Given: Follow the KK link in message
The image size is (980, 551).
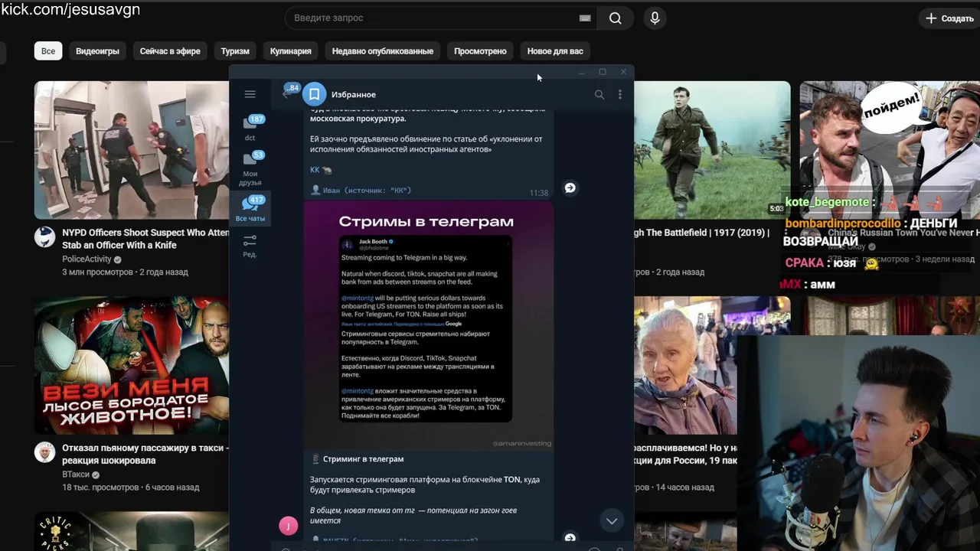Looking at the screenshot, I should point(315,170).
